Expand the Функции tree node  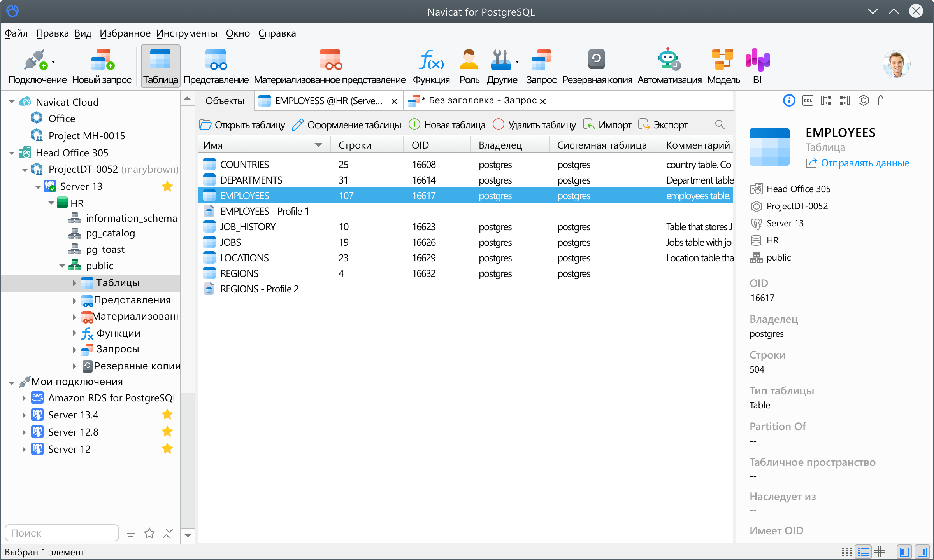[x=74, y=333]
